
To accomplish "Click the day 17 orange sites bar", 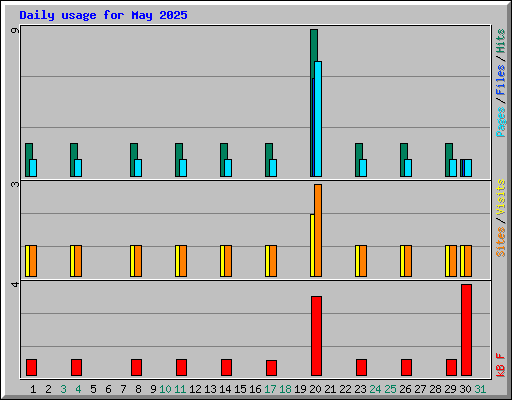I will coord(273,261).
